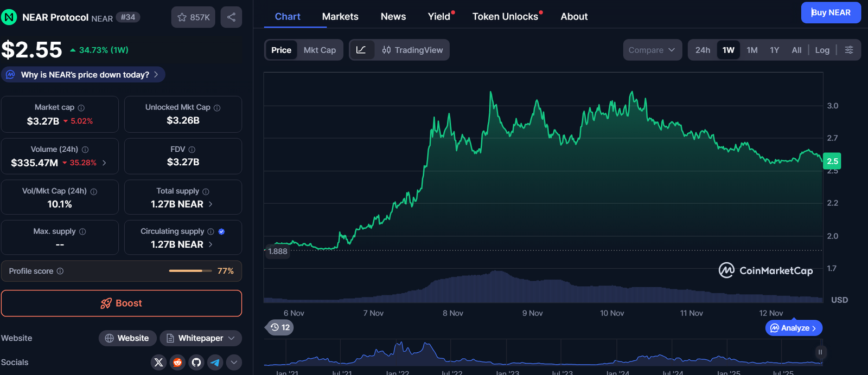Go to Token Unlocks tab
Viewport: 868px width, 375px height.
505,17
